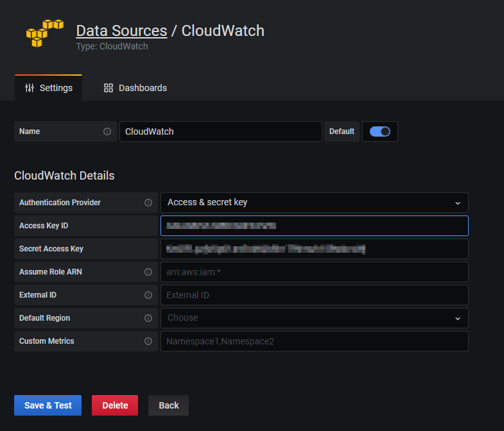Click the Default toggle label text
The image size is (504, 431).
point(342,131)
